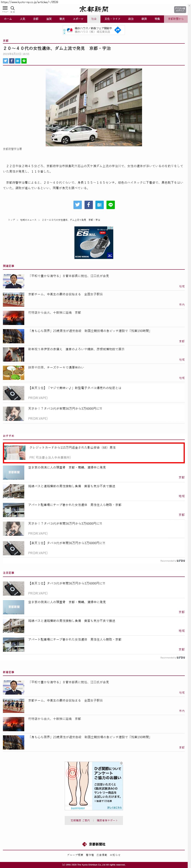Open the hamburger menu icon
Image resolution: width=191 pixels, height=868 pixels.
tap(5, 8)
